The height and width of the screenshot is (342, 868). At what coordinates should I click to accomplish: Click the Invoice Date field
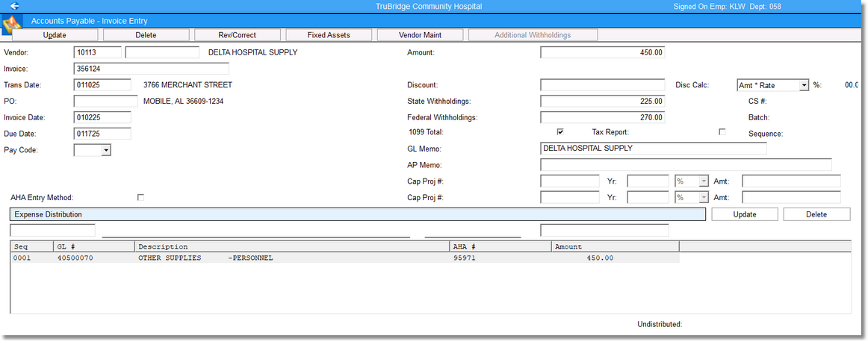(102, 117)
